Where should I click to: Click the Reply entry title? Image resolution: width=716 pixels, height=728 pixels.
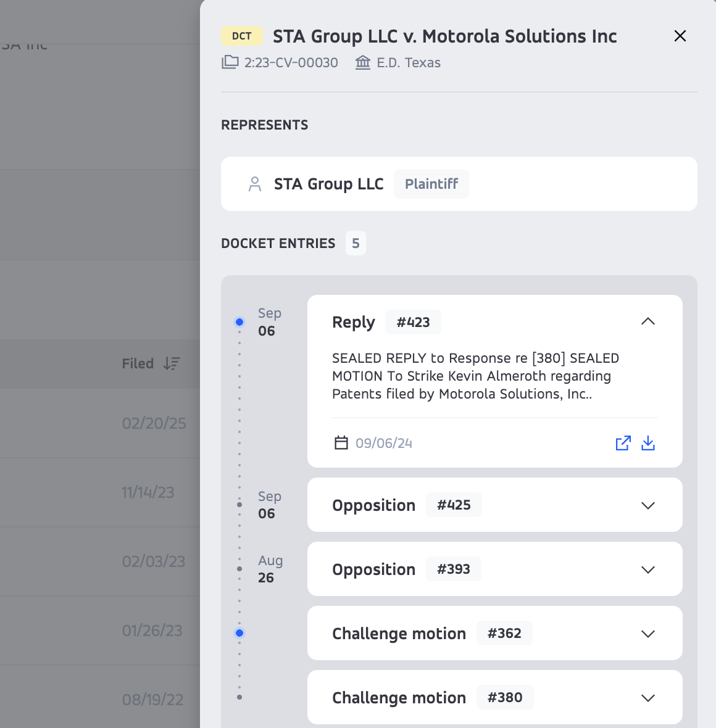coord(353,322)
